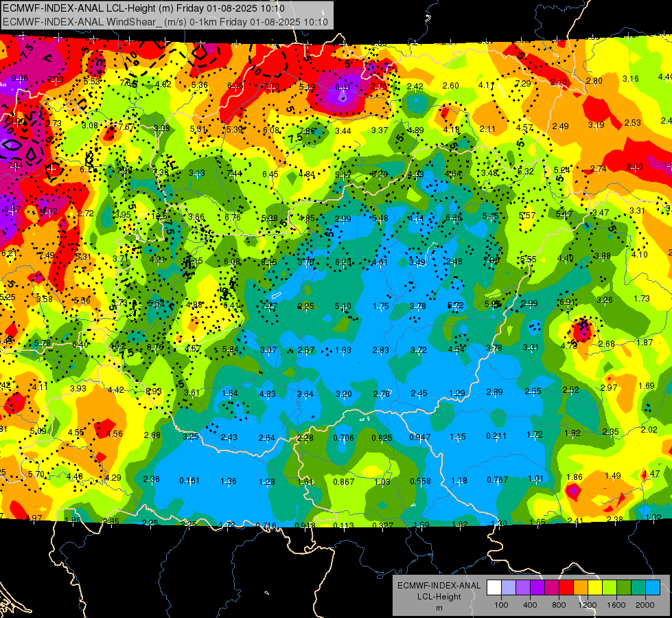Click the white swatch in the LCL-Height legend

[x=494, y=587]
